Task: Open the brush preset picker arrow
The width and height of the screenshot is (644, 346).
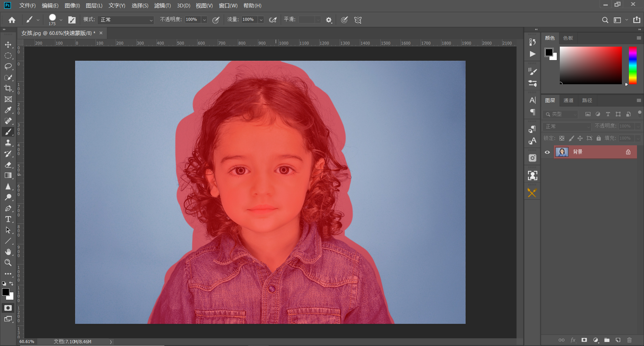Action: pos(61,20)
